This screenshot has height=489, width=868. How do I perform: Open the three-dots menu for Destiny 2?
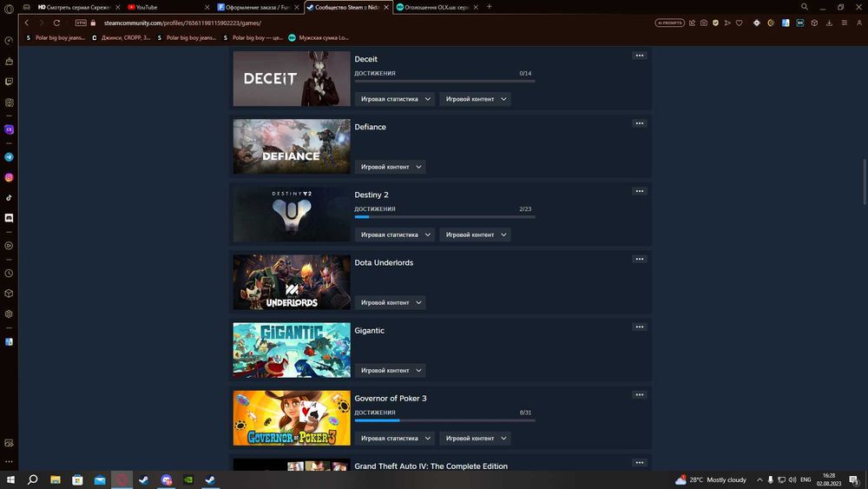point(640,191)
